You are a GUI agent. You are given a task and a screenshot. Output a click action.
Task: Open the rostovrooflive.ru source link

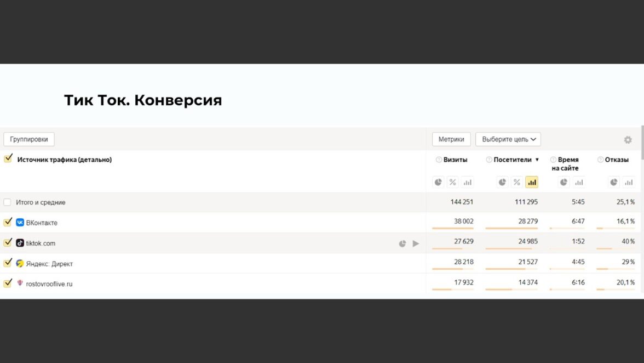click(49, 284)
